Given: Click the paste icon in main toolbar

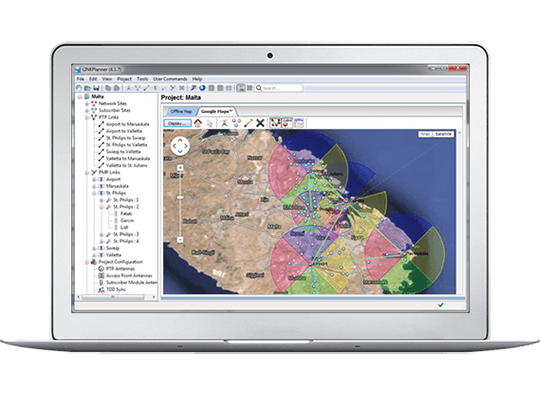Looking at the screenshot, I should point(117,88).
